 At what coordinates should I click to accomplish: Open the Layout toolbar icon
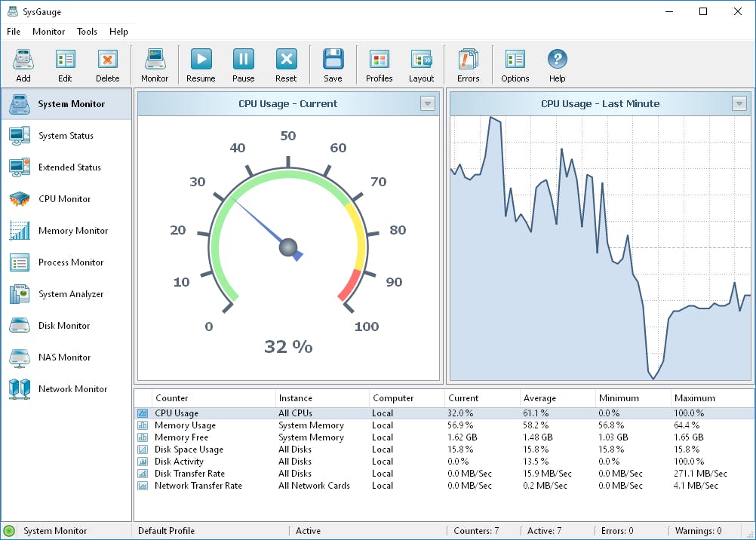click(x=421, y=65)
